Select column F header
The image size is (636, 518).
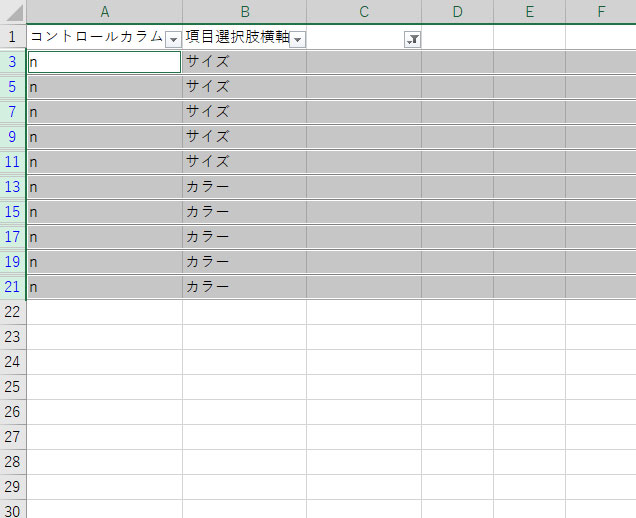[x=600, y=11]
